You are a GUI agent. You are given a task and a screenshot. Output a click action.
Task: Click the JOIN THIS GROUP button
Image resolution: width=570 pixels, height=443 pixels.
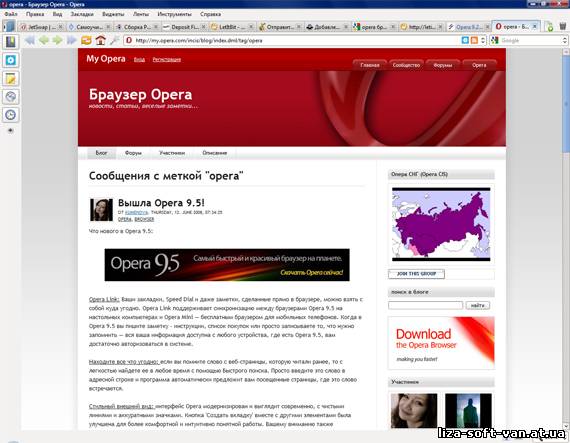(x=416, y=274)
